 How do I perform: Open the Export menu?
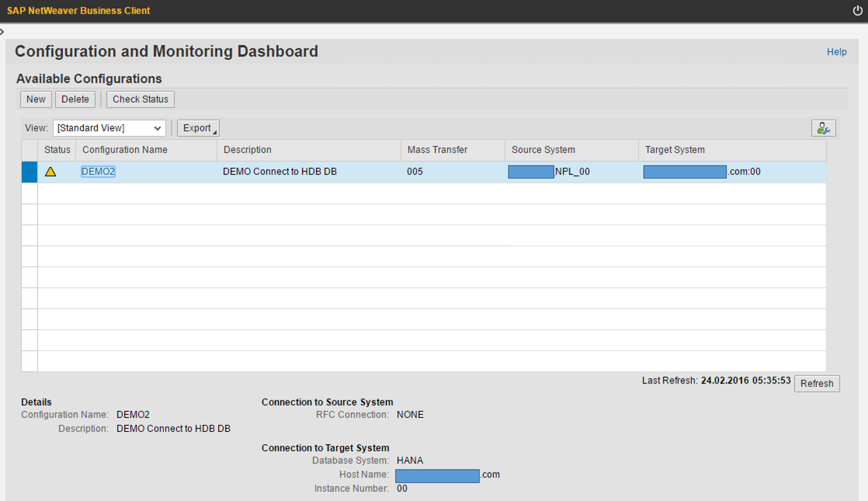(x=197, y=128)
